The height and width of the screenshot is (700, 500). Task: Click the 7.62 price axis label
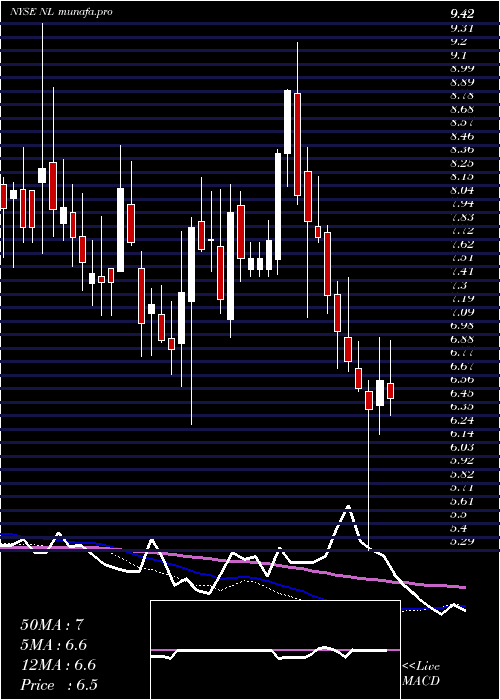(462, 244)
